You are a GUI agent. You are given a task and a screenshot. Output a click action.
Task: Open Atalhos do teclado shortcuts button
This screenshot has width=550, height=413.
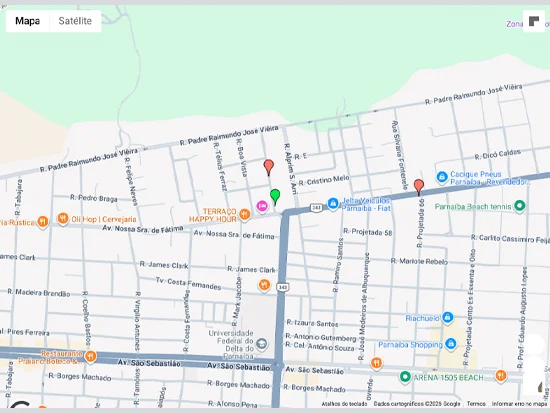344,404
